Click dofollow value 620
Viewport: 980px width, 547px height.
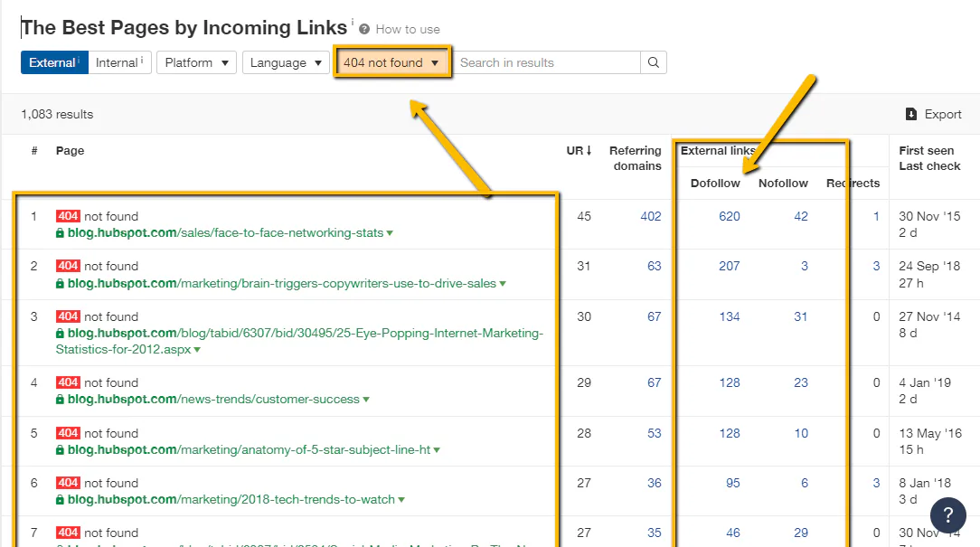[730, 216]
